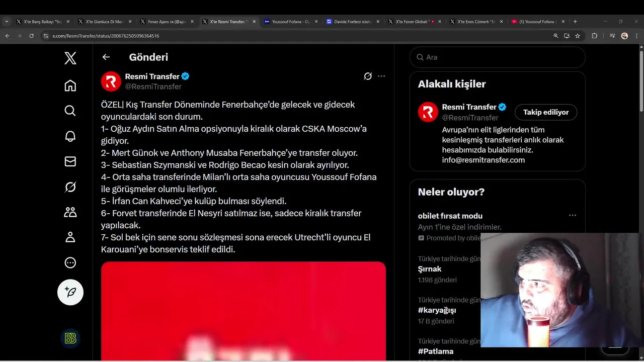Viewport: 644px width, 362px height.
Task: Expand the tab search dropdown chevron
Action: [x=7, y=22]
